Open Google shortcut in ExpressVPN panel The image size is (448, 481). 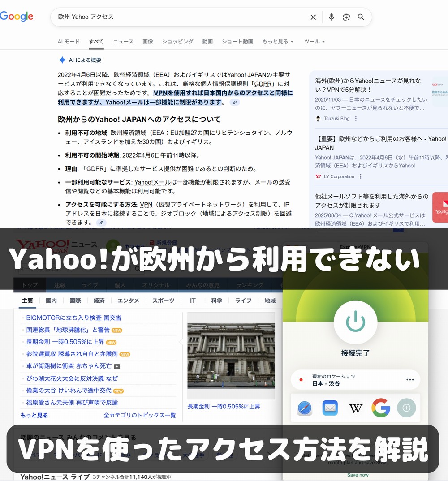point(381,408)
